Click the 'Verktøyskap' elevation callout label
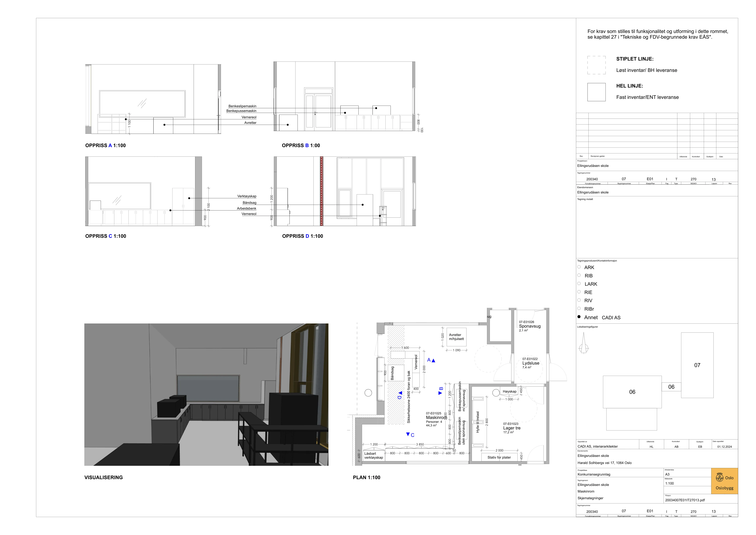This screenshot has width=756, height=535. click(247, 196)
